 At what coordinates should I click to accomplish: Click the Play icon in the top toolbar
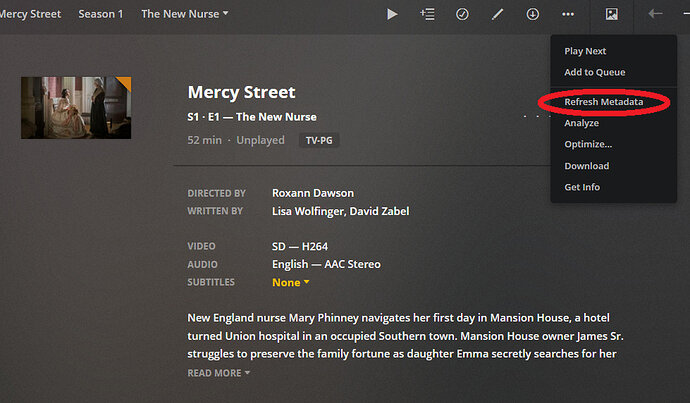point(392,14)
